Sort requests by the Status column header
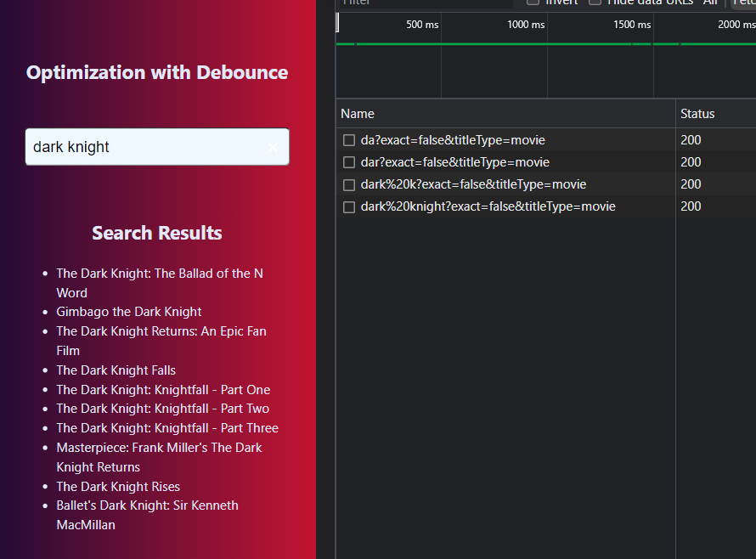 716,114
